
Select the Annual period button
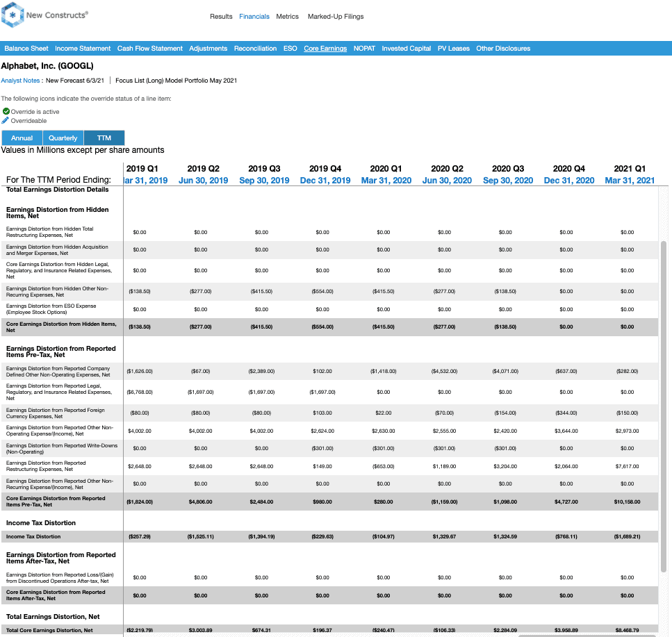click(22, 138)
